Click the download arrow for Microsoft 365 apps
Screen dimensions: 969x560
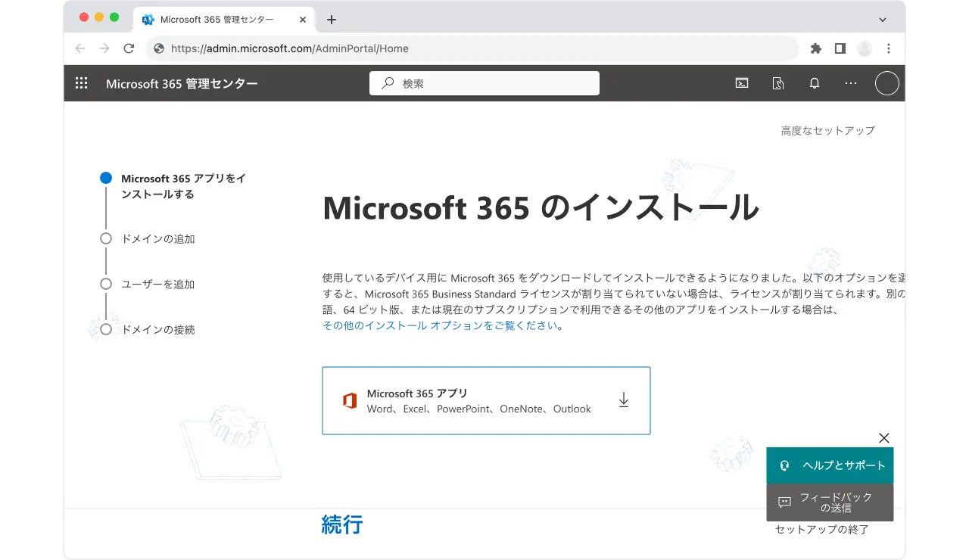[x=624, y=400]
